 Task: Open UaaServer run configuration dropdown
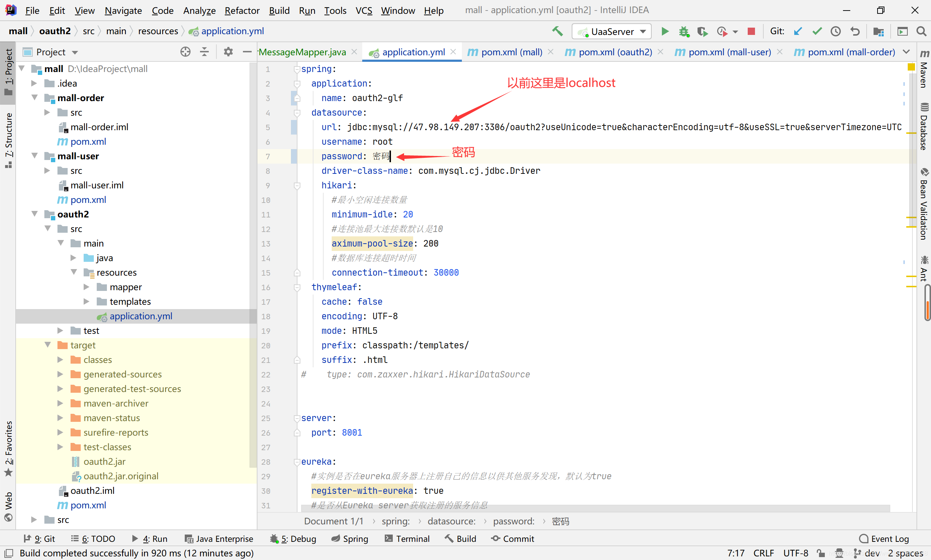coord(611,32)
